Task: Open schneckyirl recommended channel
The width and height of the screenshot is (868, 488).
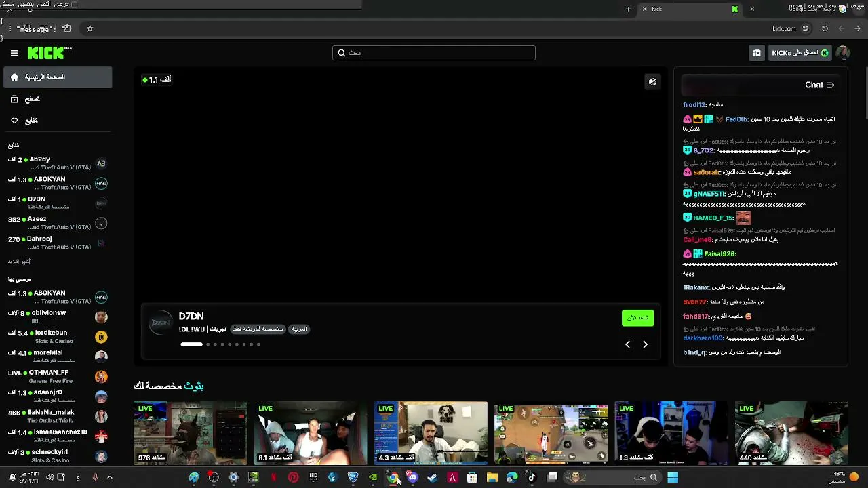Action: click(x=58, y=455)
